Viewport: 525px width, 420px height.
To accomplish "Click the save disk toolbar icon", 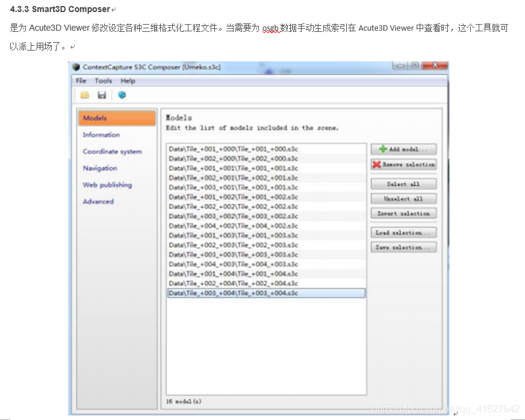I will point(102,96).
